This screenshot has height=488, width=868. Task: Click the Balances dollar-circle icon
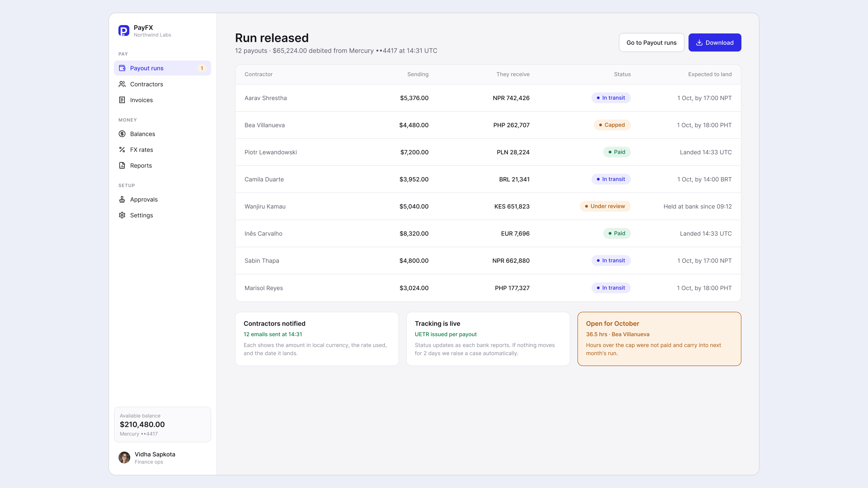[122, 134]
